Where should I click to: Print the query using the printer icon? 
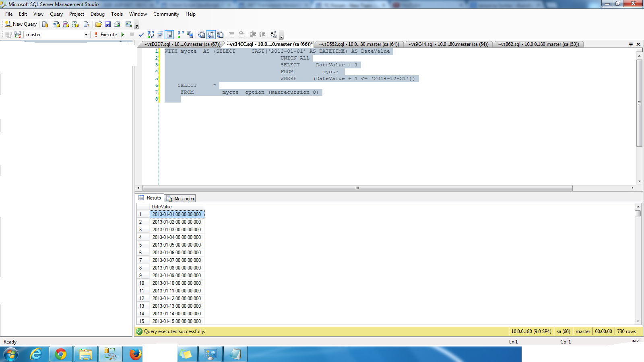pos(117,24)
